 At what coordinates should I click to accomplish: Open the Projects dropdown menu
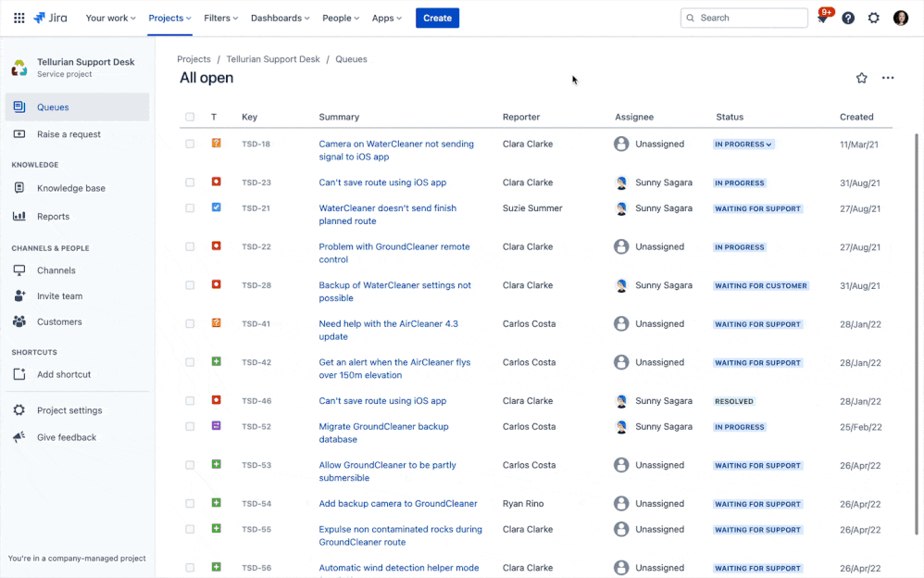[170, 18]
